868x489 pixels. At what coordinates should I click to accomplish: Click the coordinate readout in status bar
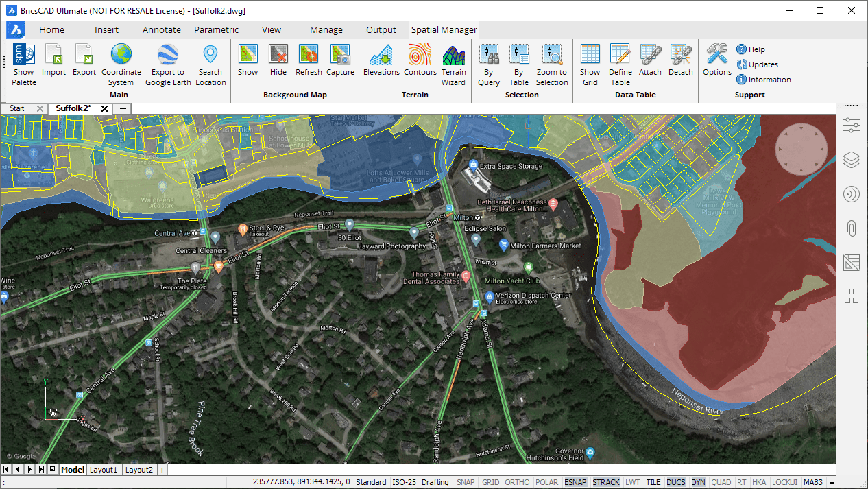(302, 482)
